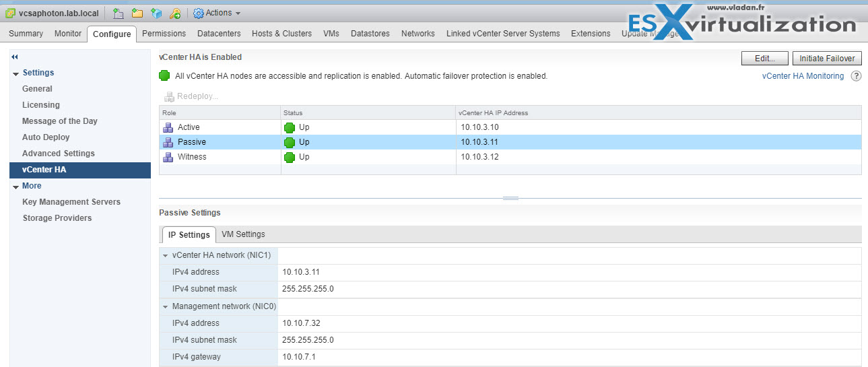Switch to the VMs tab
Screen dimensions: 868x367
(x=331, y=34)
